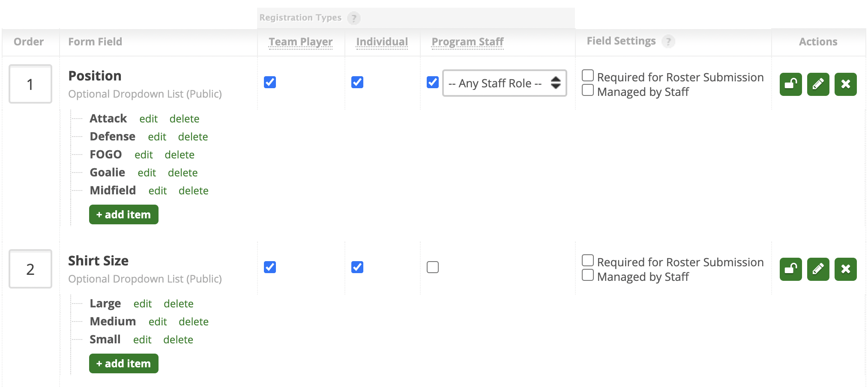Click the Order column header
Screen dimensions: 868x387
point(29,42)
